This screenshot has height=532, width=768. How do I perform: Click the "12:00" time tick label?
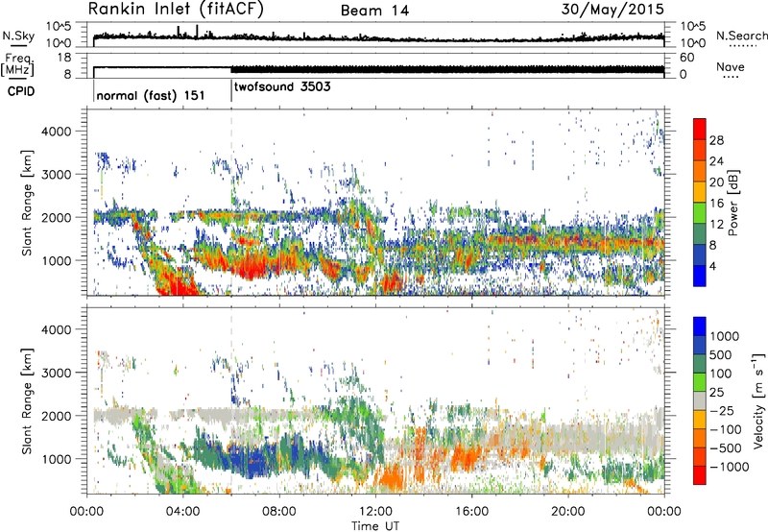[x=375, y=512]
